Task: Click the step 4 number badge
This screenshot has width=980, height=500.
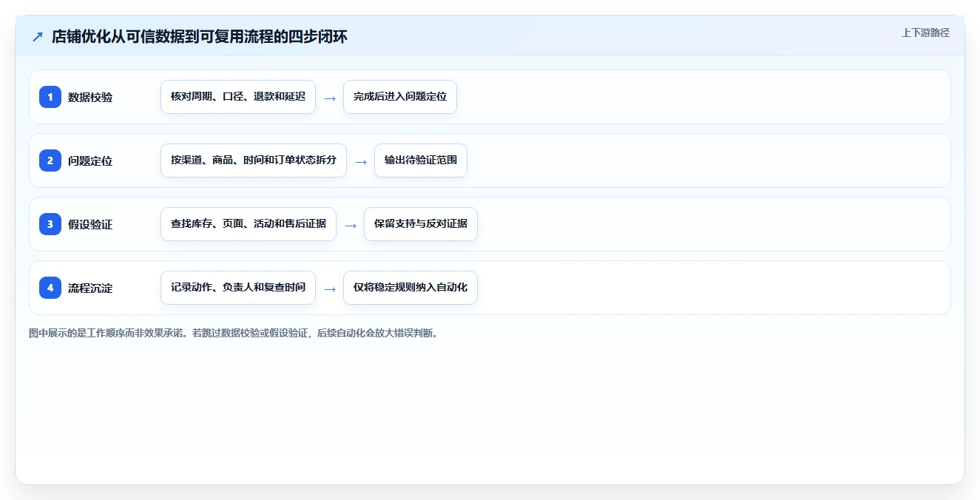Action: (50, 288)
